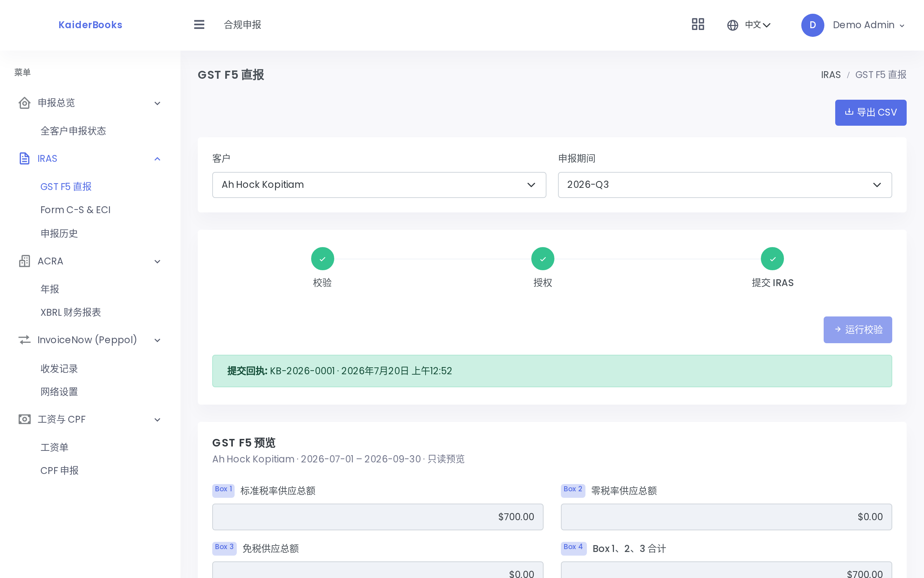Open CPF 申报 page
The image size is (924, 578).
(x=60, y=471)
